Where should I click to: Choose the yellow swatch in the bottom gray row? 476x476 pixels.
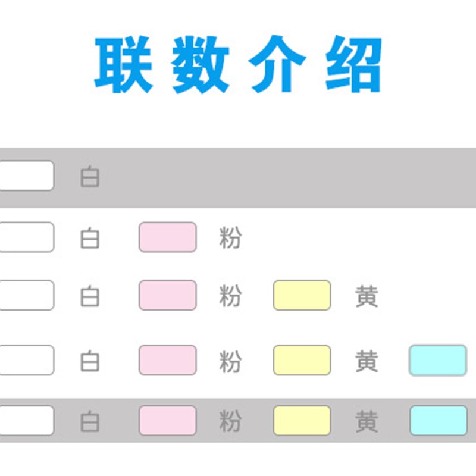(302, 420)
